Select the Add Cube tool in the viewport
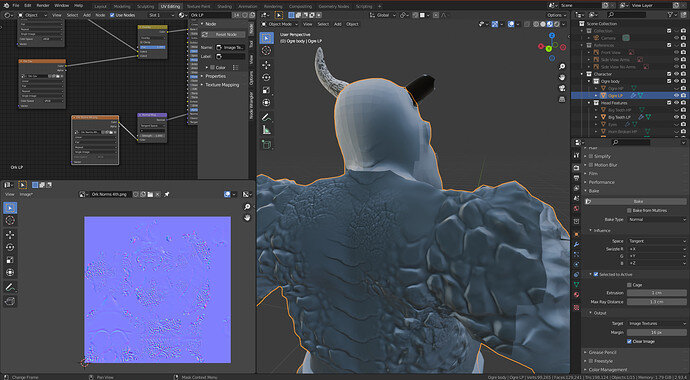 coord(266,144)
